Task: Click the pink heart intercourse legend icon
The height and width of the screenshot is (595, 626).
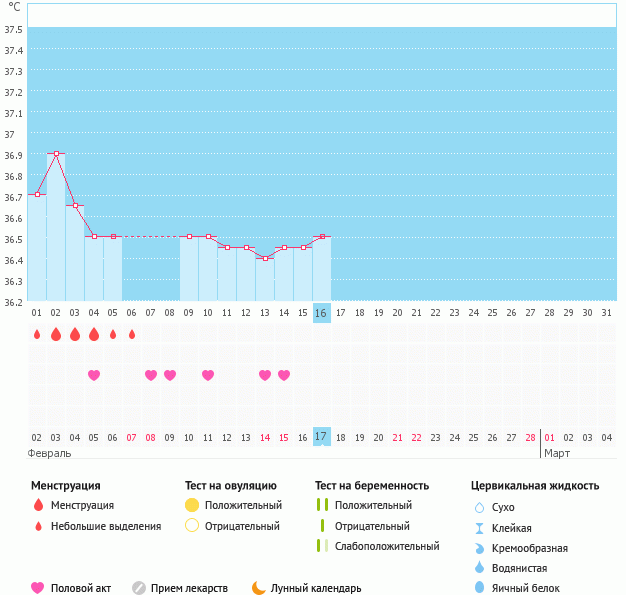Action: click(38, 588)
